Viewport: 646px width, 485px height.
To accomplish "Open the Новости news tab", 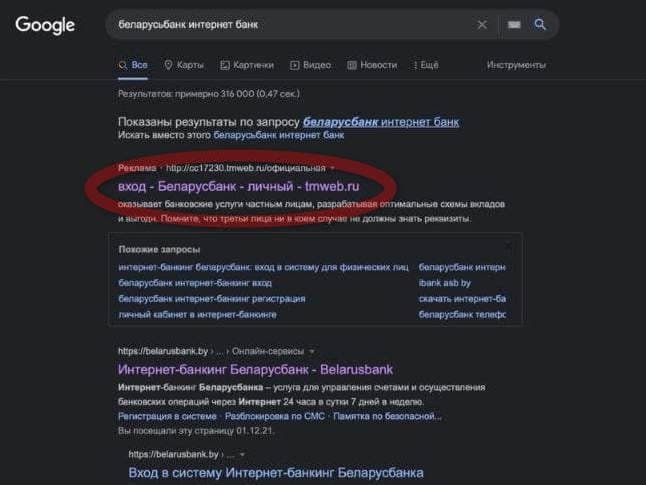I will 371,65.
